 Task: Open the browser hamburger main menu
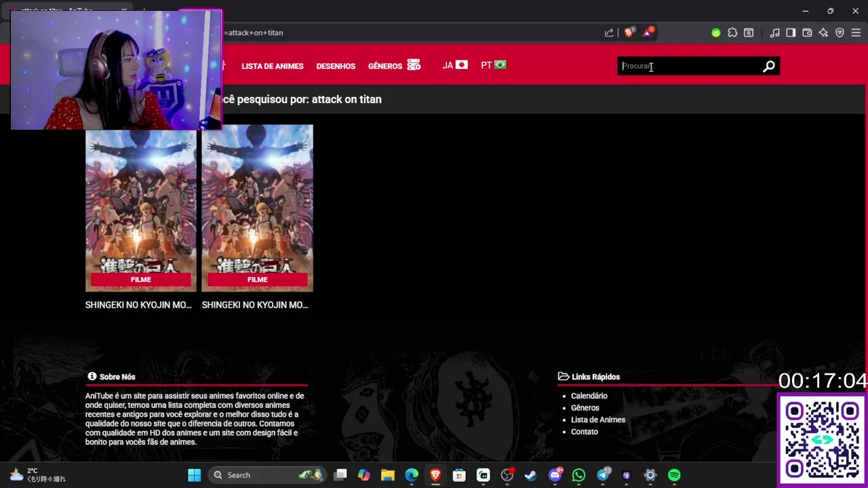point(856,33)
